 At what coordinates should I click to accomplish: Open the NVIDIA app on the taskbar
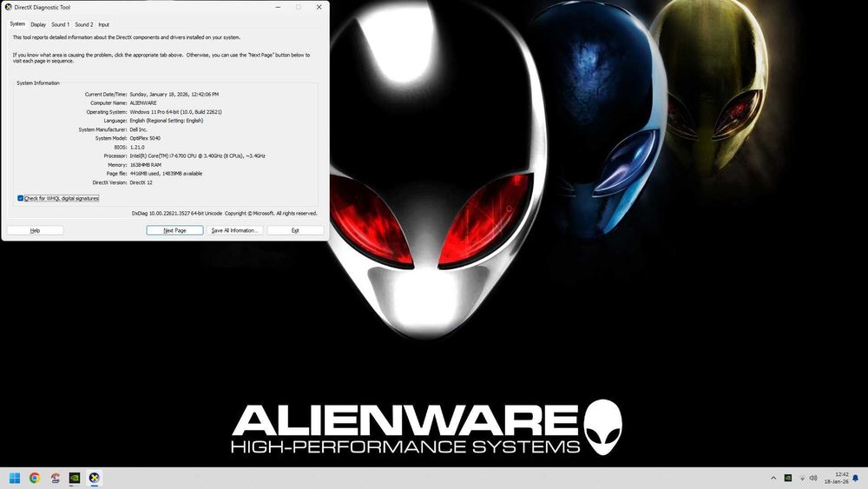[74, 478]
